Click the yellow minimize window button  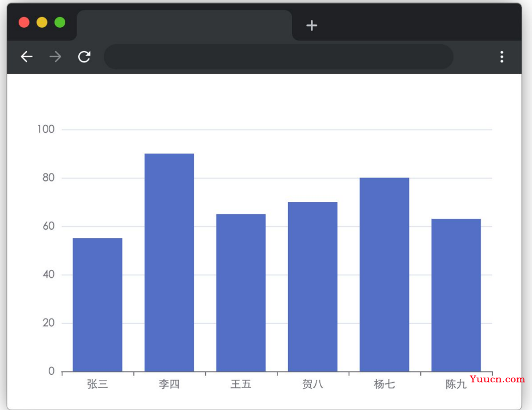pos(42,22)
